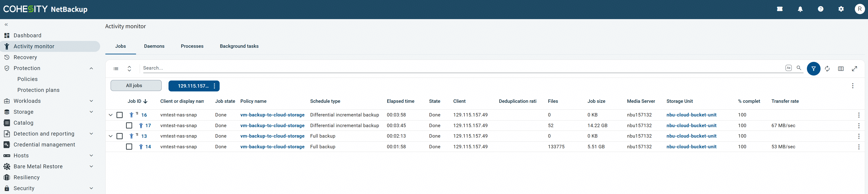This screenshot has height=194, width=868.
Task: Expand the Storage menu section
Action: click(91, 112)
